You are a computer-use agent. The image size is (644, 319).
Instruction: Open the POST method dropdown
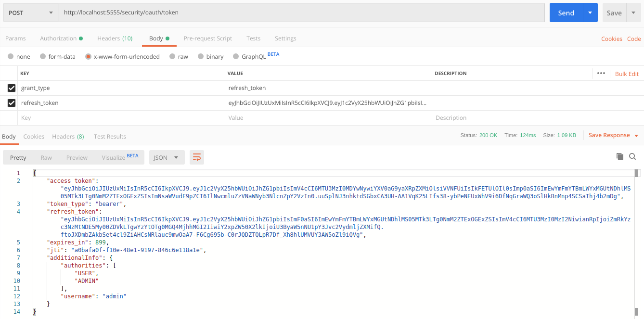(x=31, y=13)
